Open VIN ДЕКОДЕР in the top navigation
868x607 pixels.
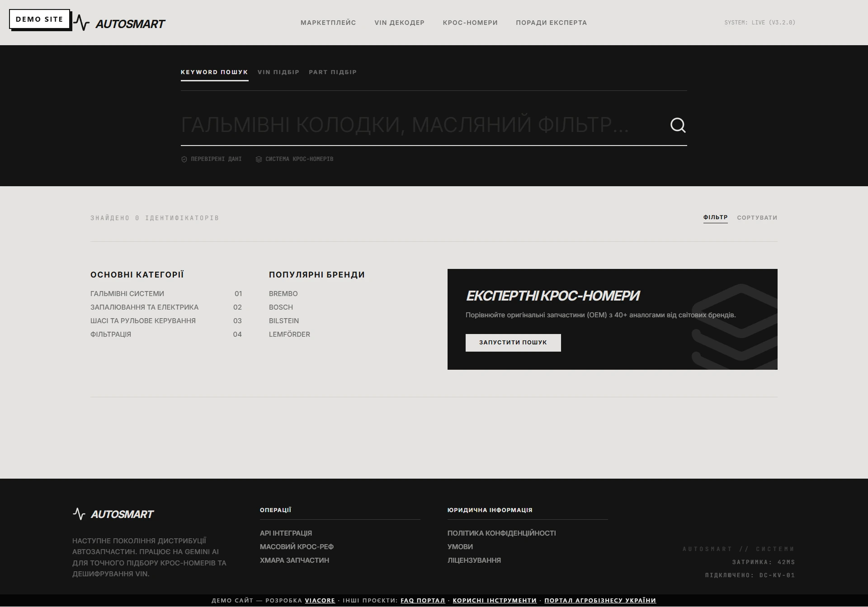(x=400, y=23)
